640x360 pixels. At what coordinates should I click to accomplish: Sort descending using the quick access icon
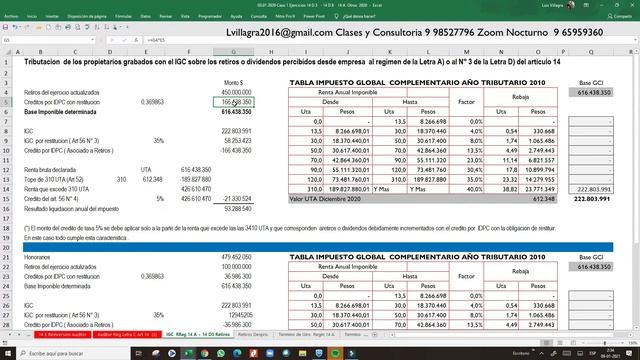(x=107, y=27)
